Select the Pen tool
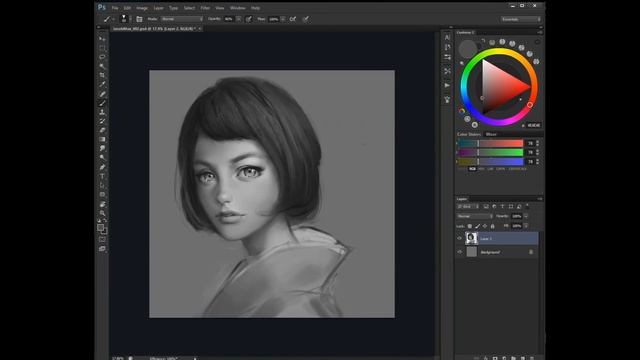640x360 pixels. (x=102, y=167)
